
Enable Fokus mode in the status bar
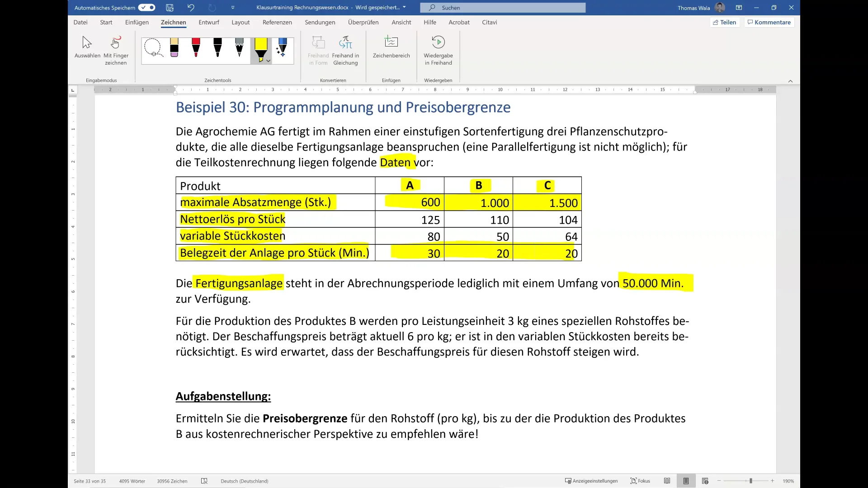[640, 481]
